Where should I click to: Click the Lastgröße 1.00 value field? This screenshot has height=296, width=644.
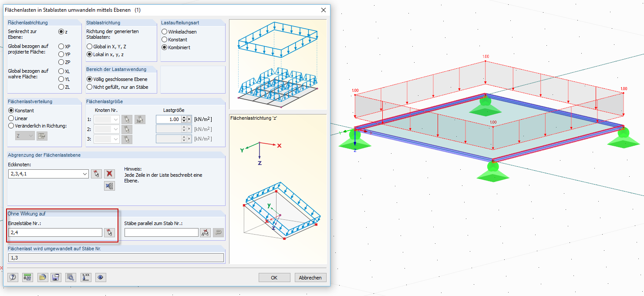tap(169, 119)
